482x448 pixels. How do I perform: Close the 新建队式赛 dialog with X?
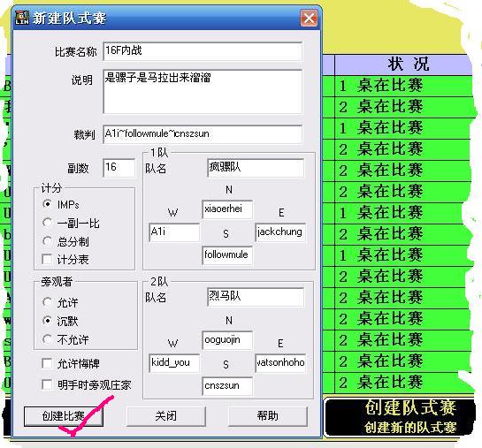(x=309, y=19)
